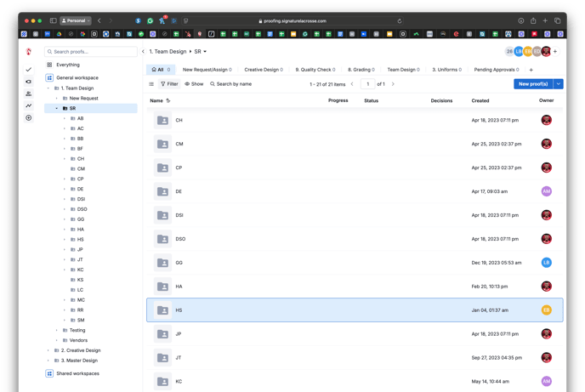
Task: Collapse the SR folder in tree
Action: click(57, 109)
